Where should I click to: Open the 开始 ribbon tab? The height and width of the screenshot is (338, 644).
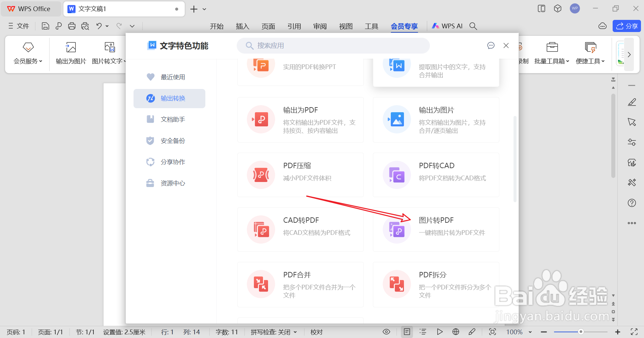(217, 26)
